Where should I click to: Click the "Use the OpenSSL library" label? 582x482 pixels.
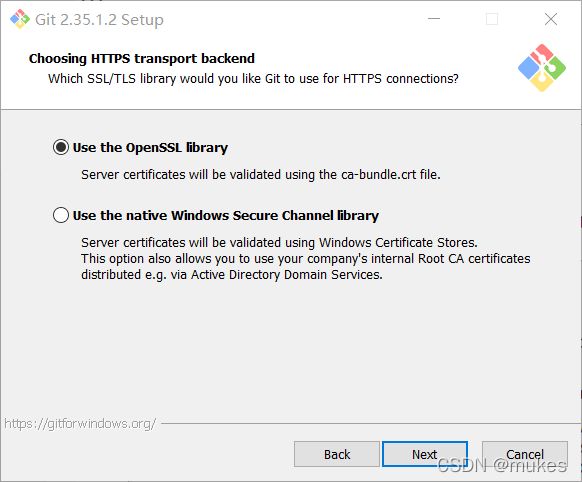(150, 148)
